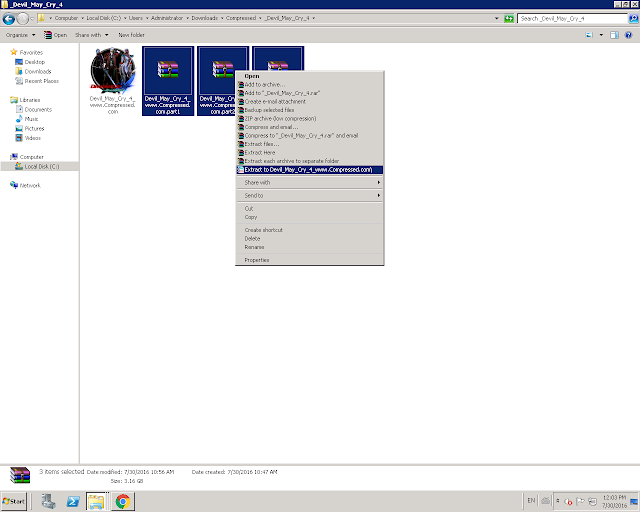Choose Delete in the context menu
This screenshot has height=512, width=640.
tap(309, 239)
